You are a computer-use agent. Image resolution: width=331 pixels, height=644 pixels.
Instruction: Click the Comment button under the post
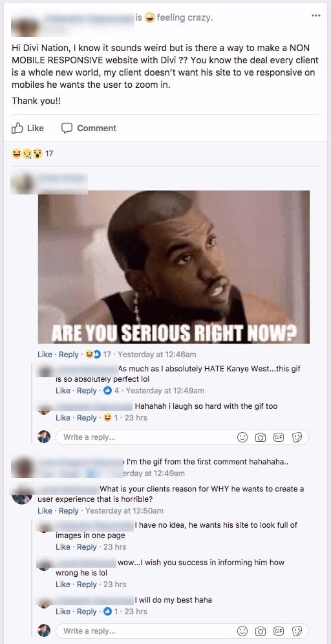pyautogui.click(x=89, y=128)
